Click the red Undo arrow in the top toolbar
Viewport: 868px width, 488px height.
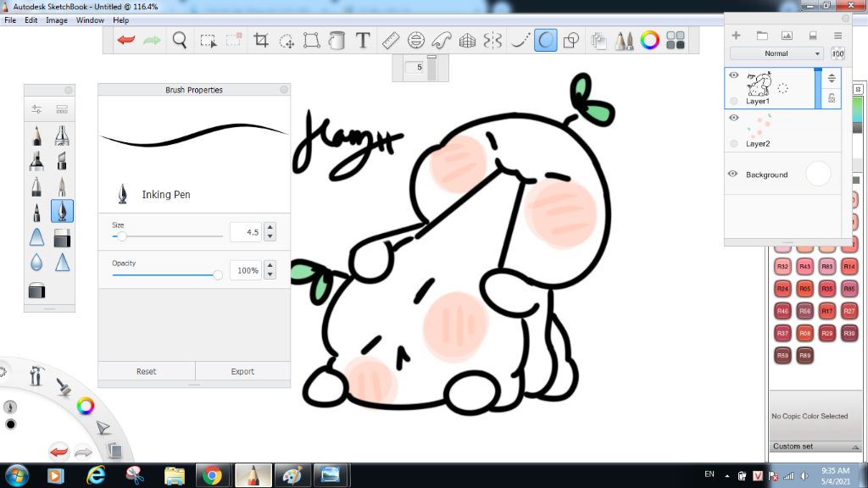click(126, 40)
